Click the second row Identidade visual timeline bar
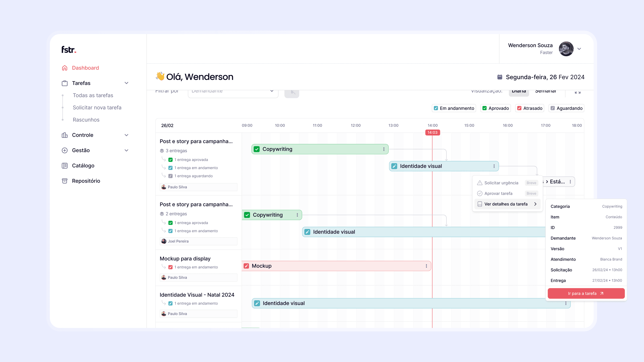Viewport: 644px width, 362px height. tap(424, 232)
